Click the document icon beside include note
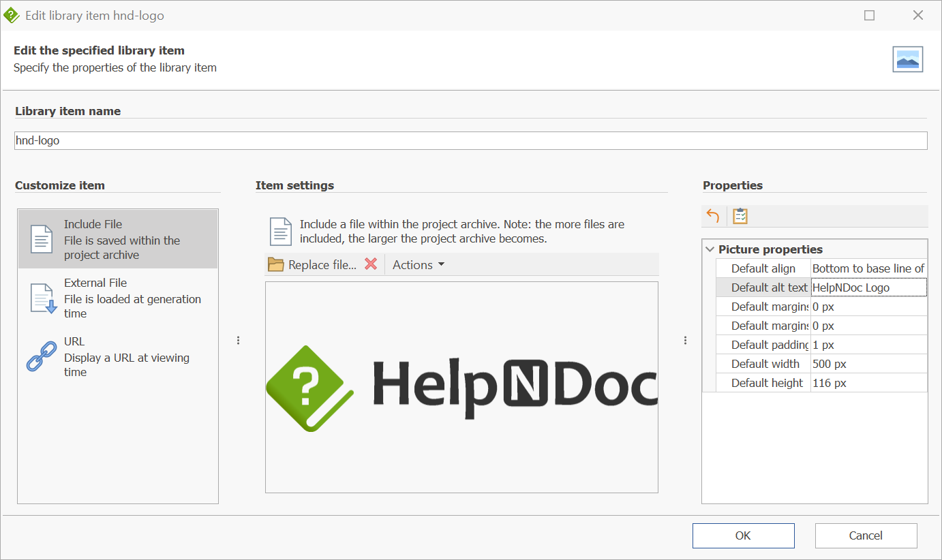This screenshot has width=942, height=560. click(281, 232)
